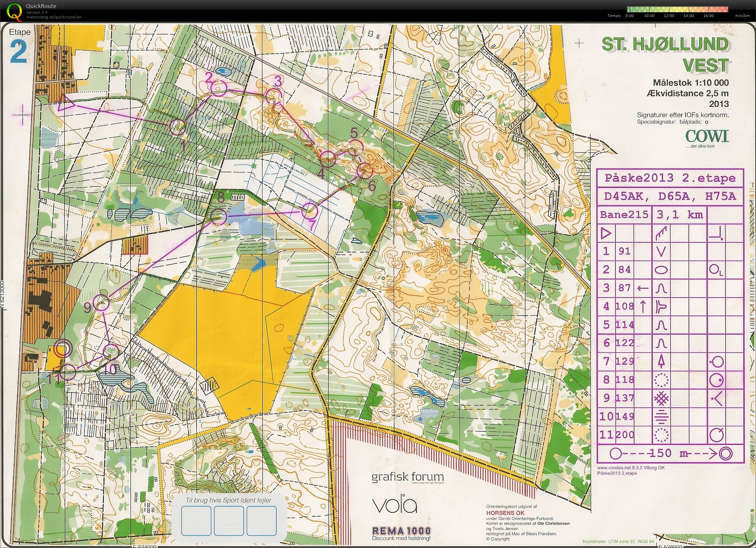Click the Bane215 course cell
756x548 pixels.
click(624, 215)
